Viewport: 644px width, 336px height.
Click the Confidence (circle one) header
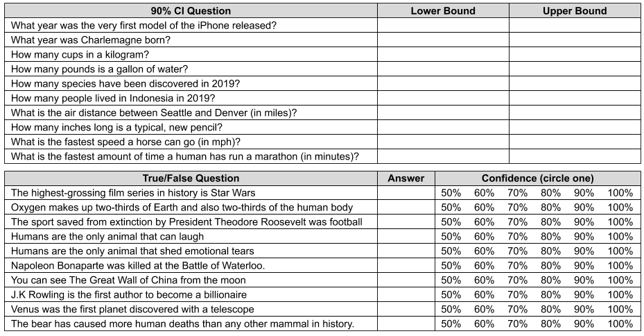538,178
